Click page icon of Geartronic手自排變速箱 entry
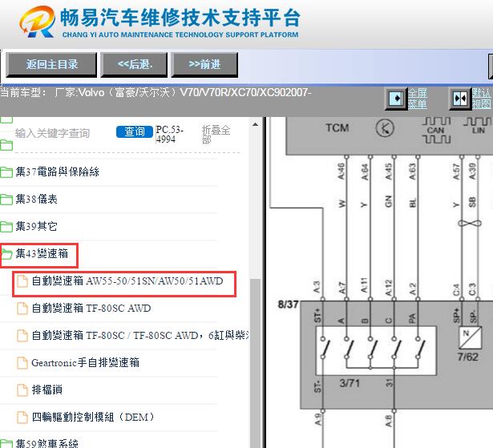 (x=22, y=362)
